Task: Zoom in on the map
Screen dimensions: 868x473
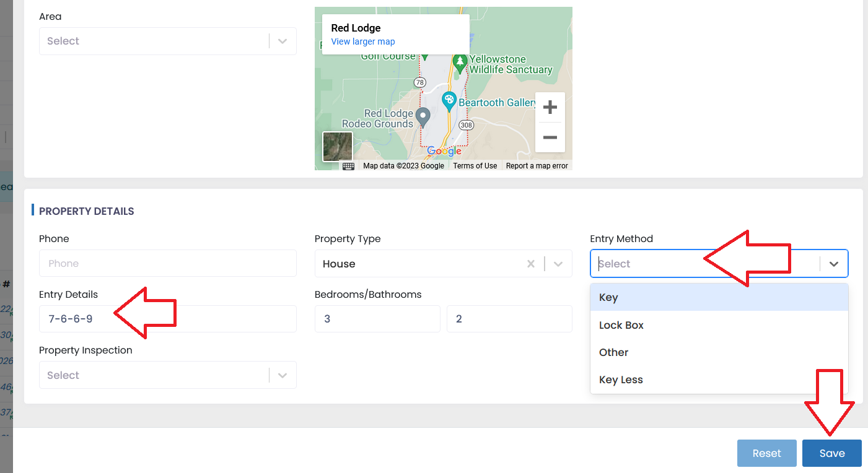Action: [550, 108]
